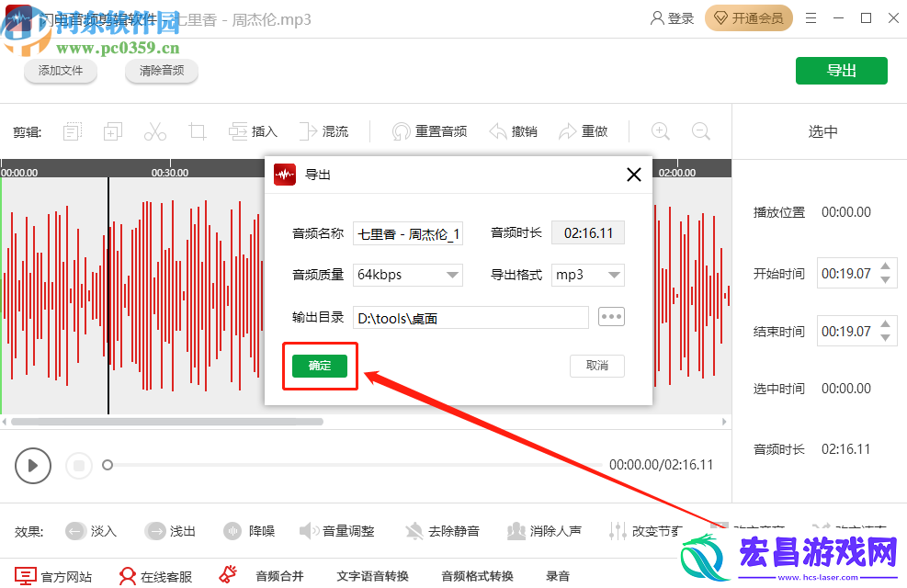907x588 pixels.
Task: Click the 混流 mix tool
Action: pos(323,131)
